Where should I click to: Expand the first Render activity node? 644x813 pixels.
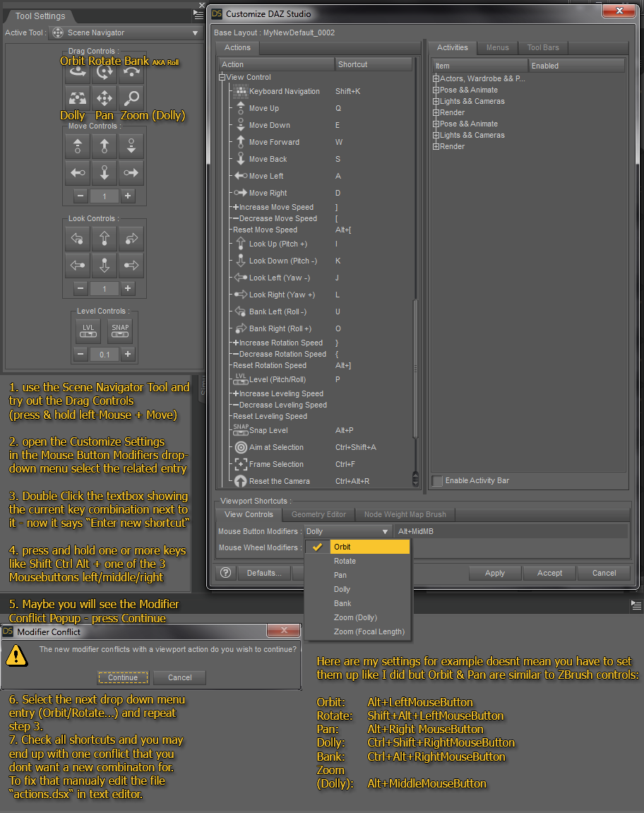(436, 113)
